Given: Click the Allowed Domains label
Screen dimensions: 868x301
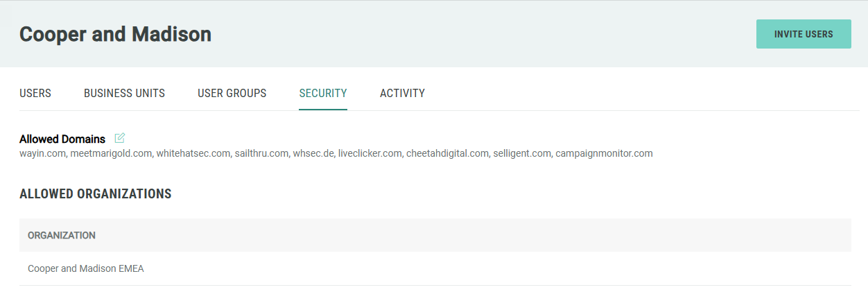Looking at the screenshot, I should coord(62,139).
